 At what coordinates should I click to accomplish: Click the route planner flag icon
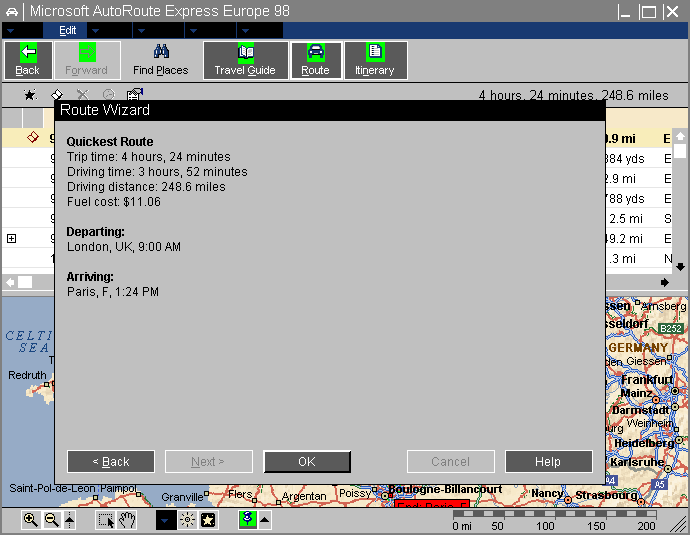coord(135,94)
